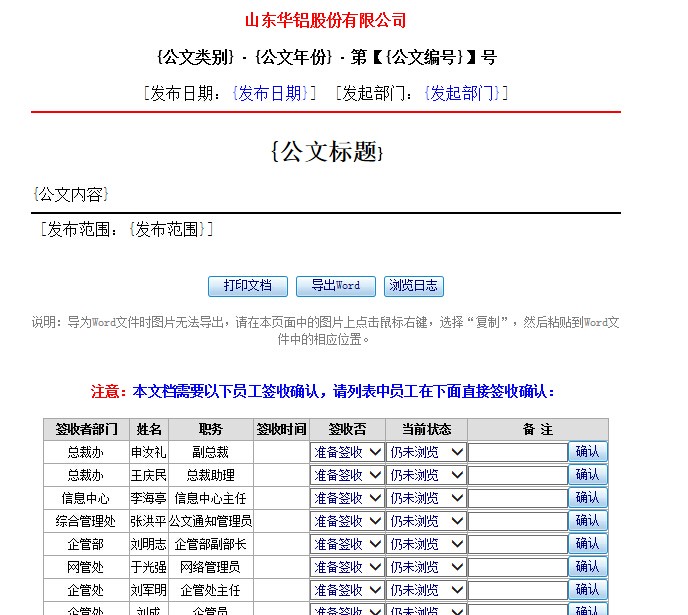Click the 打印文档 button
Screen dimensions: 688x615
tap(247, 286)
